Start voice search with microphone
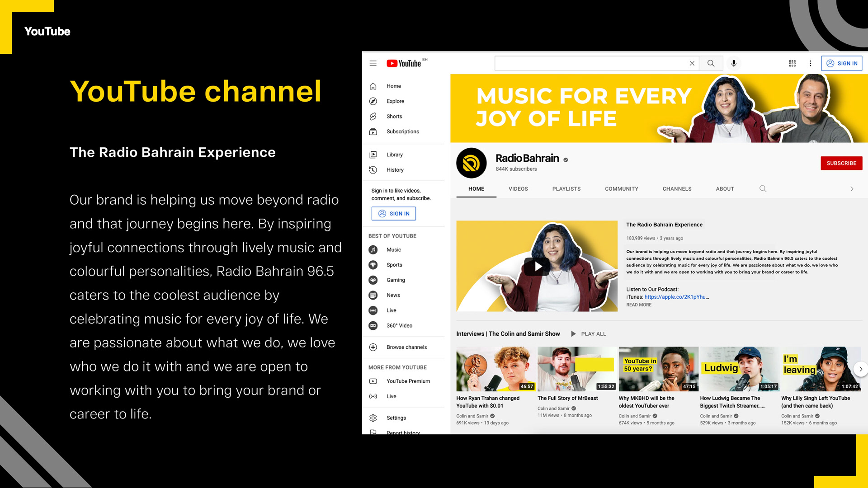Image resolution: width=868 pixels, height=488 pixels. (734, 63)
